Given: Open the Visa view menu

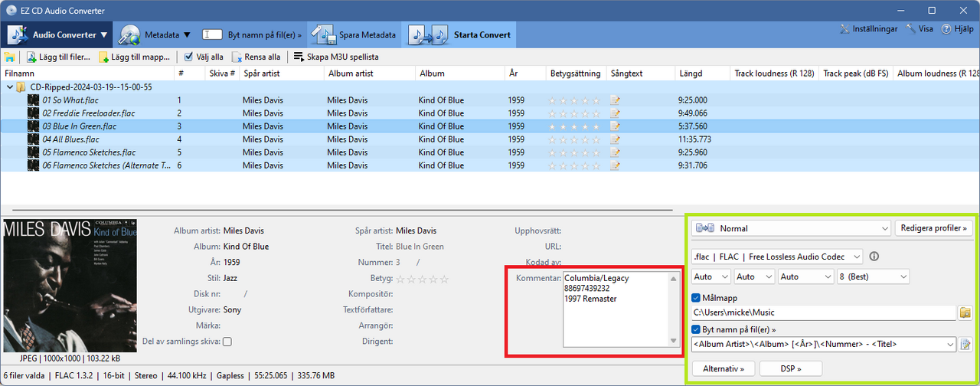Looking at the screenshot, I should tap(919, 29).
